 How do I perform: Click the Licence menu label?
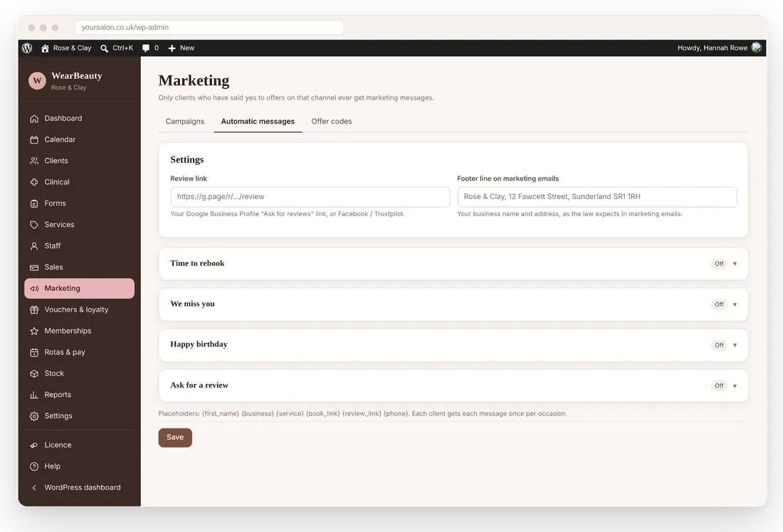58,445
